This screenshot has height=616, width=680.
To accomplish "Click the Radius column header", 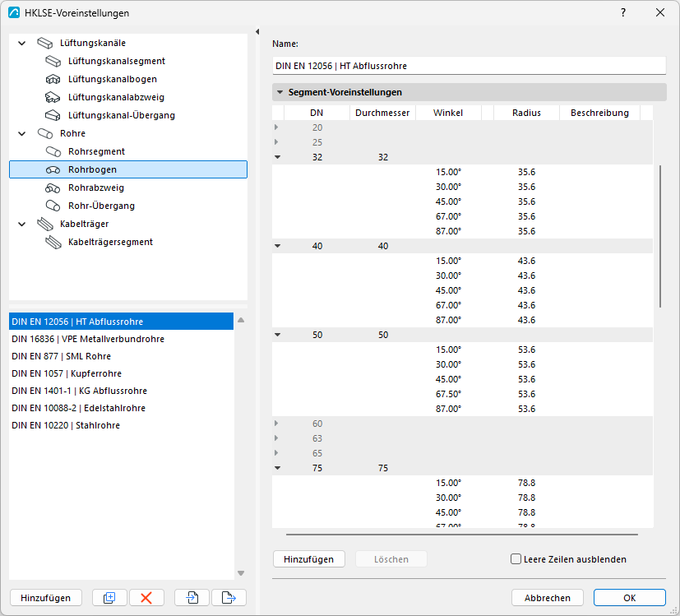I will coord(526,113).
